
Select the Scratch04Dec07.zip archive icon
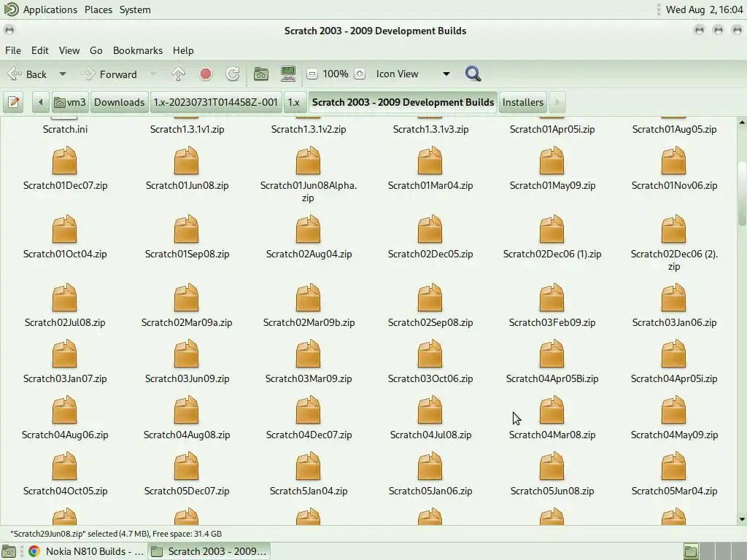tap(309, 411)
